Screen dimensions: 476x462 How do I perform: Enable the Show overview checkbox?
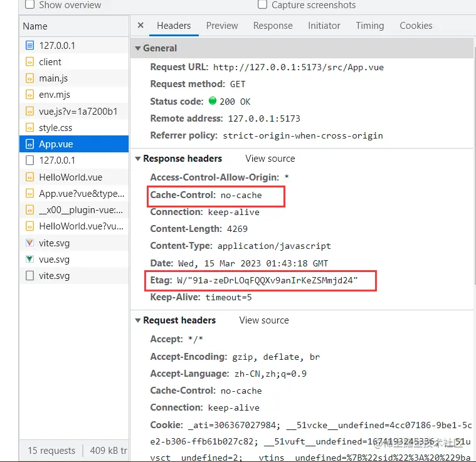[29, 4]
